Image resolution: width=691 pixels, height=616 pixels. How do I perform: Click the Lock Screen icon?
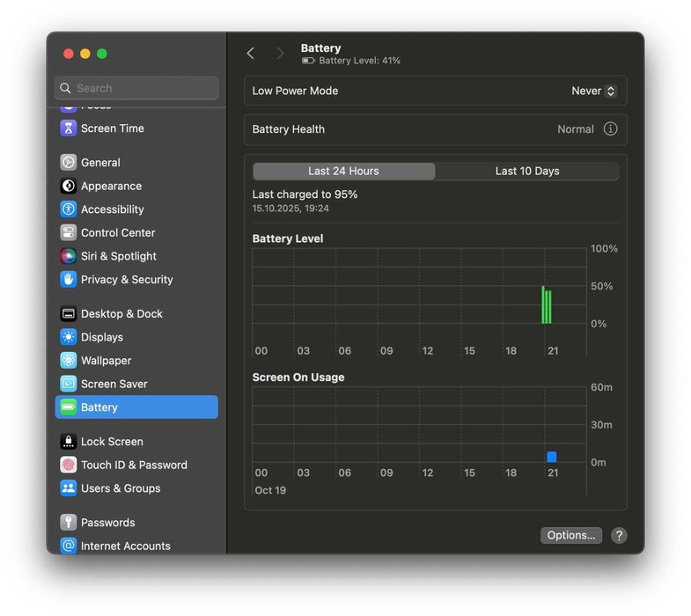click(68, 442)
